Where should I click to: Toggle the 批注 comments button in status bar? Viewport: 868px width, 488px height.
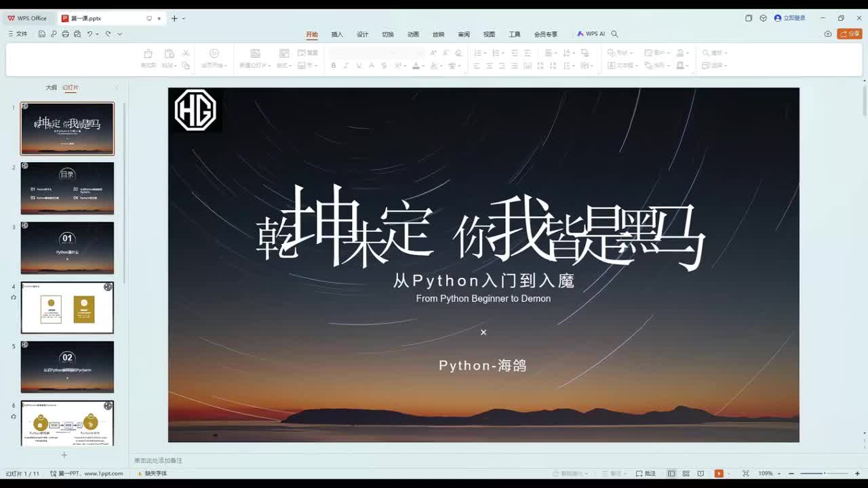click(646, 474)
